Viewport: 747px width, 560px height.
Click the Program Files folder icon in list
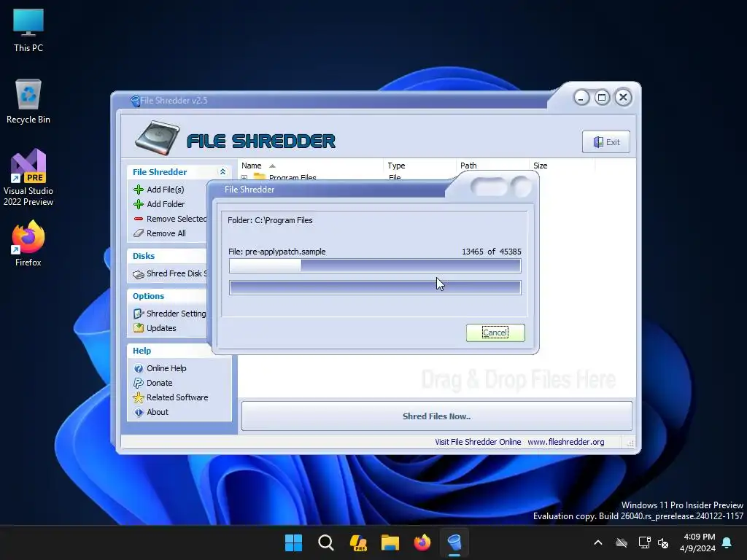259,177
